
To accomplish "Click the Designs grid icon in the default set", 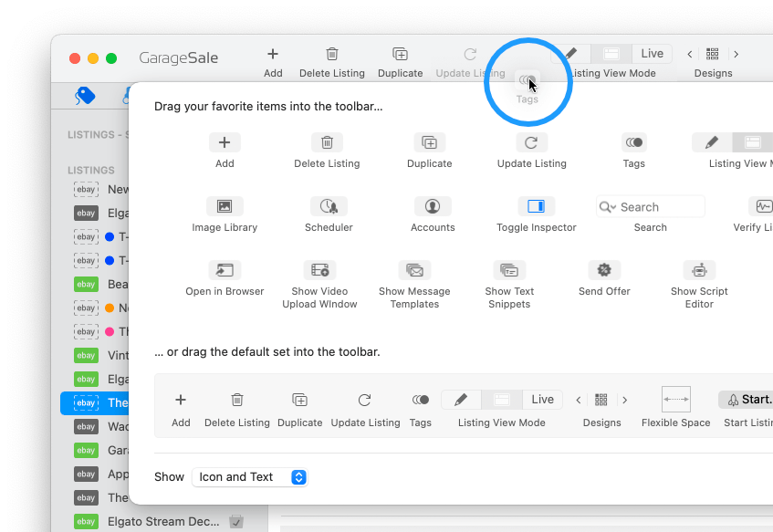I will [601, 400].
